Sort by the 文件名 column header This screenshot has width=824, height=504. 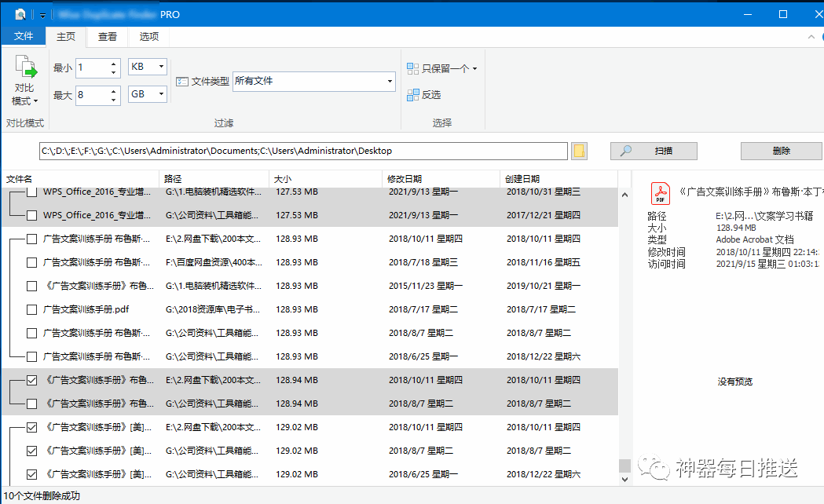80,179
